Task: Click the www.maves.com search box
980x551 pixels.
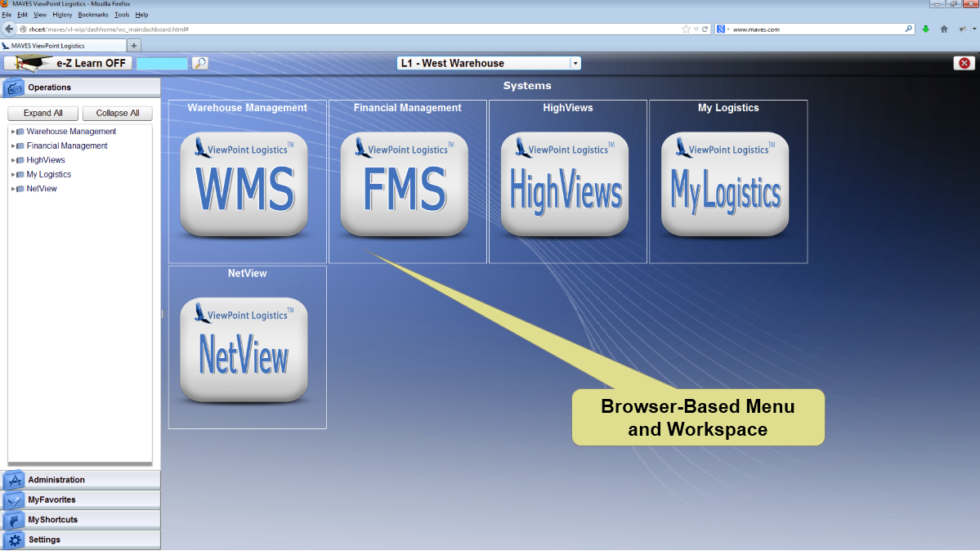Action: coord(816,29)
